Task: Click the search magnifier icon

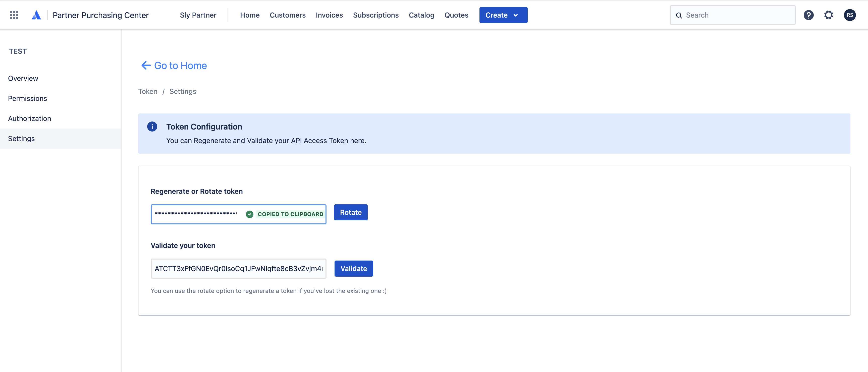Action: point(679,15)
